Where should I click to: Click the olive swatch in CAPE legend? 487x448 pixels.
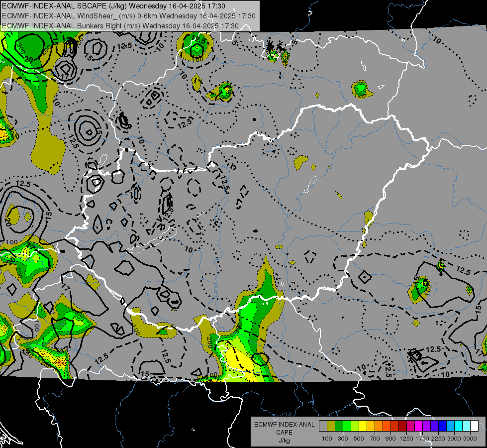click(x=331, y=426)
